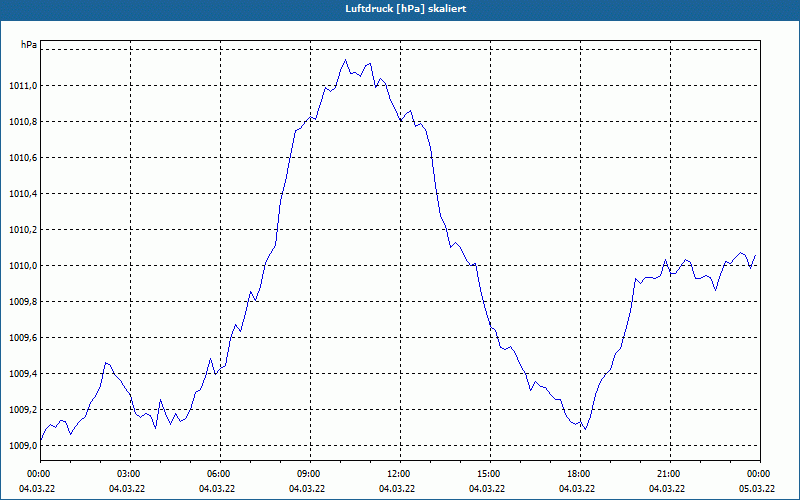Click the pressure curve peak near 10:00
Viewport: 800px width, 500px height.
[x=345, y=60]
